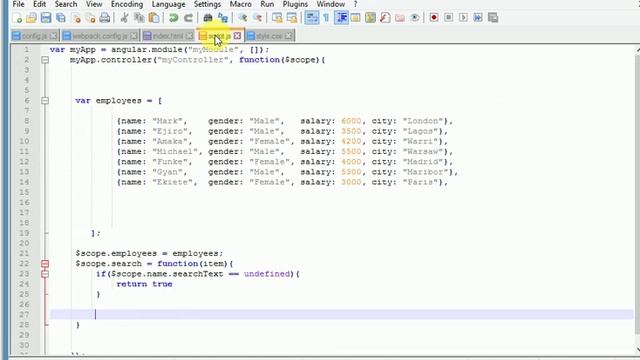Image resolution: width=640 pixels, height=360 pixels.
Task: Print the document using printer icon
Action: point(105,18)
